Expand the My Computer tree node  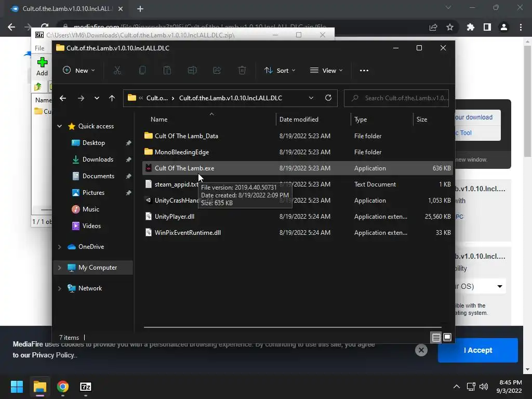59,268
